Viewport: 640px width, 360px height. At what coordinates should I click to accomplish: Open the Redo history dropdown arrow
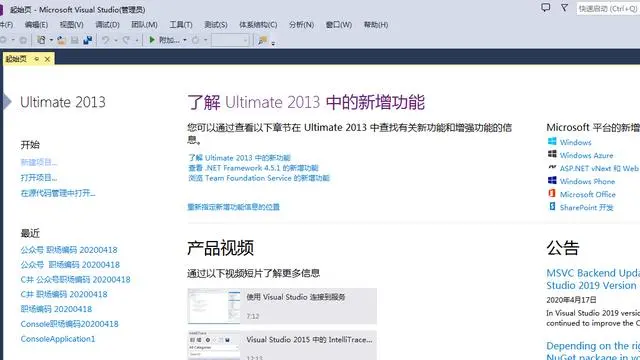[x=136, y=40]
